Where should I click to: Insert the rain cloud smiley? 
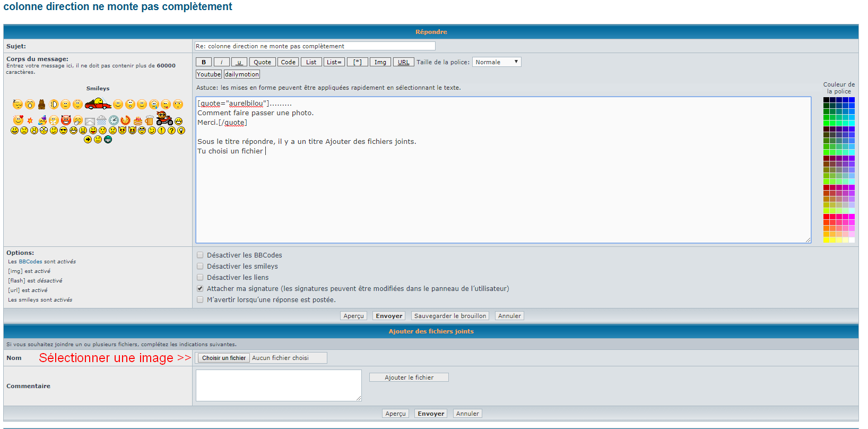pyautogui.click(x=101, y=121)
